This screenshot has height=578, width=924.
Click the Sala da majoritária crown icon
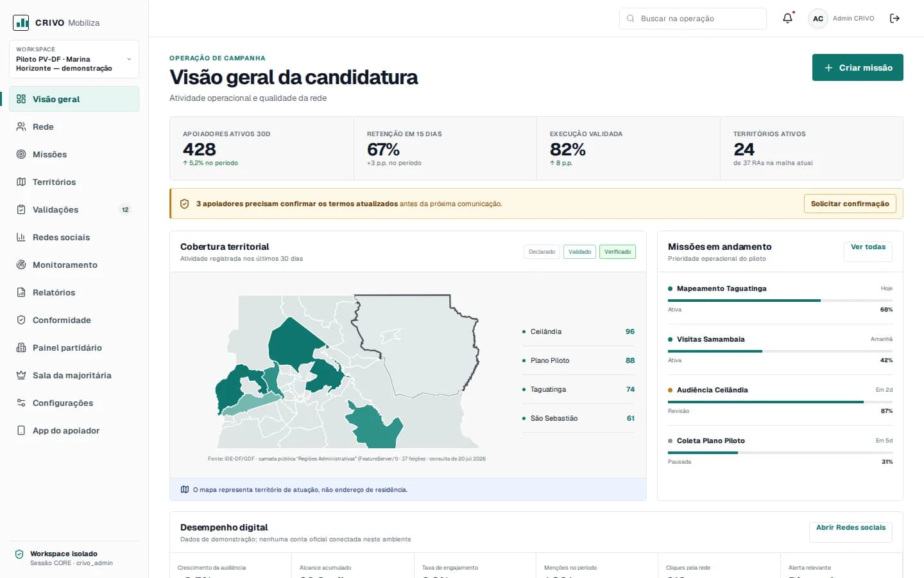pos(21,375)
